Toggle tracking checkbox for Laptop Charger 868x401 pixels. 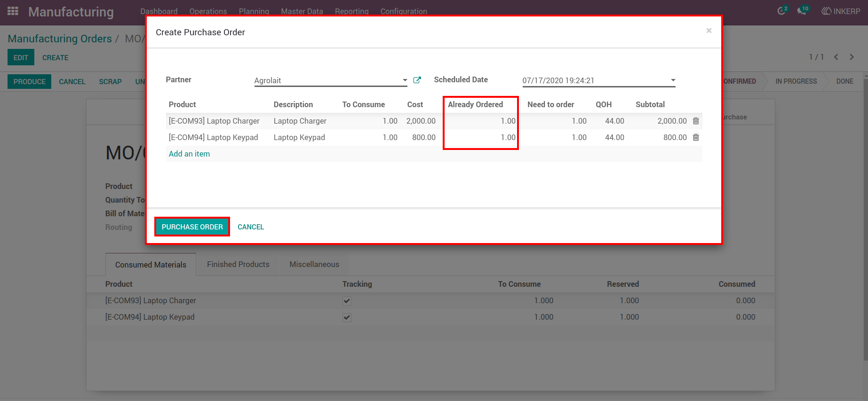(347, 301)
